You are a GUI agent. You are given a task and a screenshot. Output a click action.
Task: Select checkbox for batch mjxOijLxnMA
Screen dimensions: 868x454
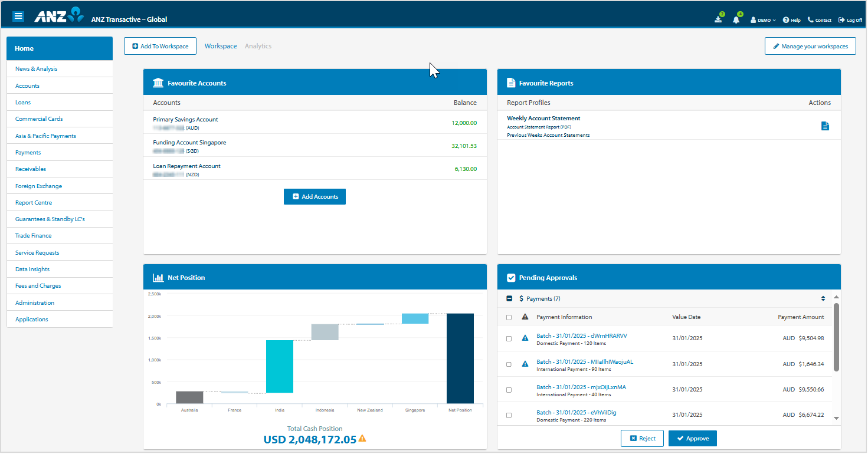(509, 390)
